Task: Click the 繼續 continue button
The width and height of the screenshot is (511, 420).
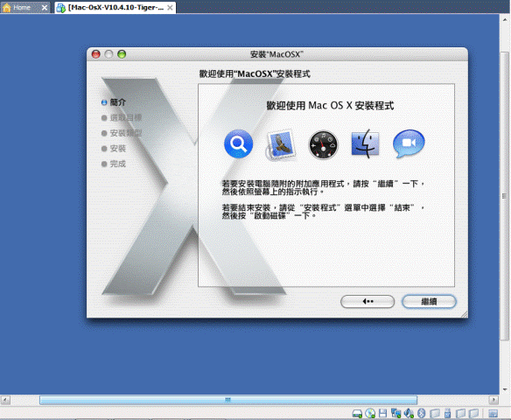Action: 429,301
